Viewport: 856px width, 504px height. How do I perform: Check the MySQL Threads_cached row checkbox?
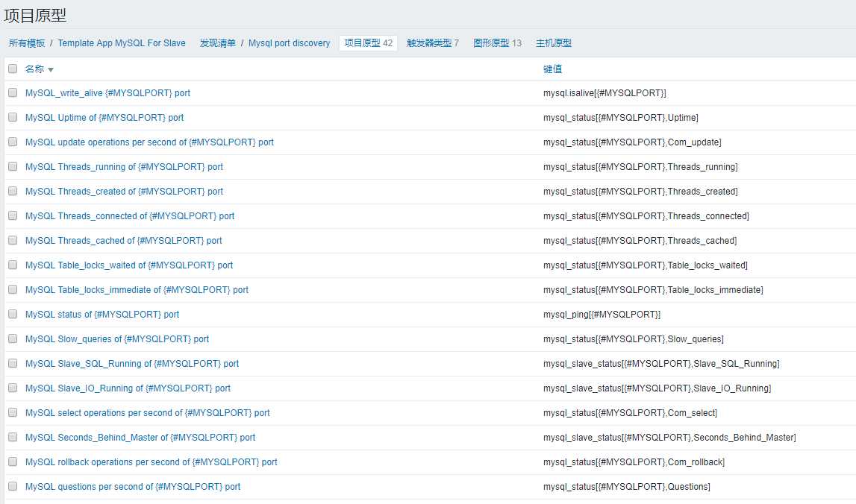point(13,240)
